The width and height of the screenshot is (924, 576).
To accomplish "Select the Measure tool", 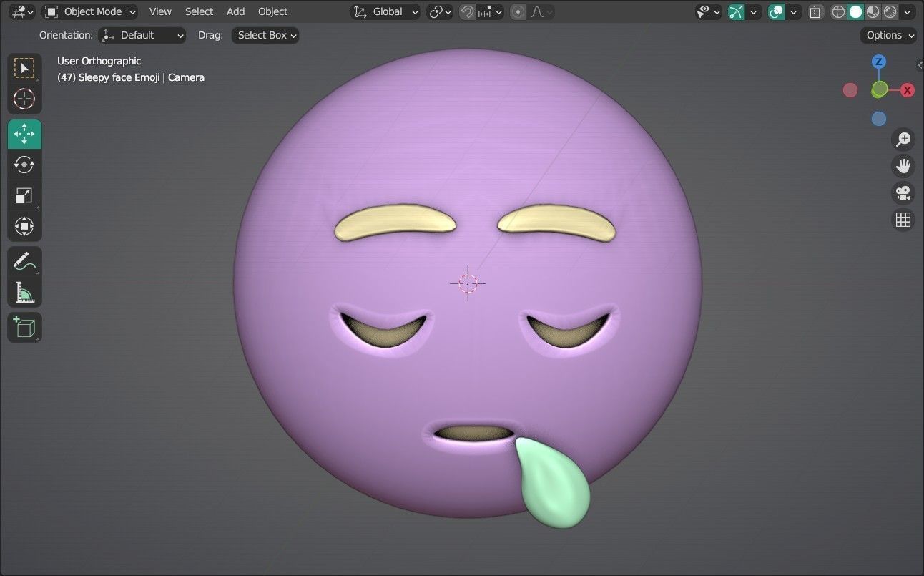I will [24, 292].
